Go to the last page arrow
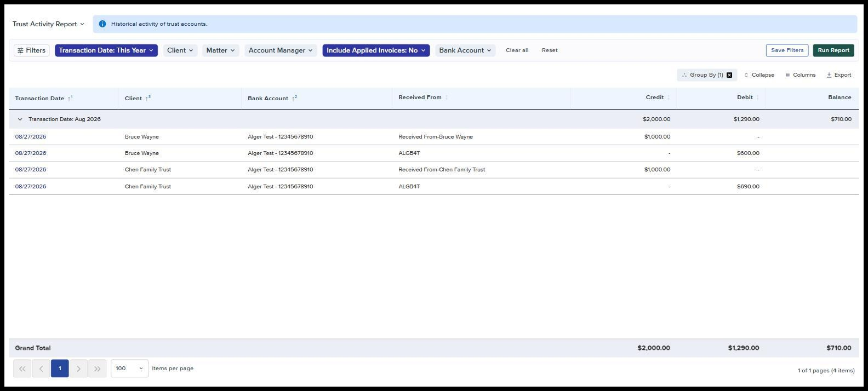 (97, 369)
